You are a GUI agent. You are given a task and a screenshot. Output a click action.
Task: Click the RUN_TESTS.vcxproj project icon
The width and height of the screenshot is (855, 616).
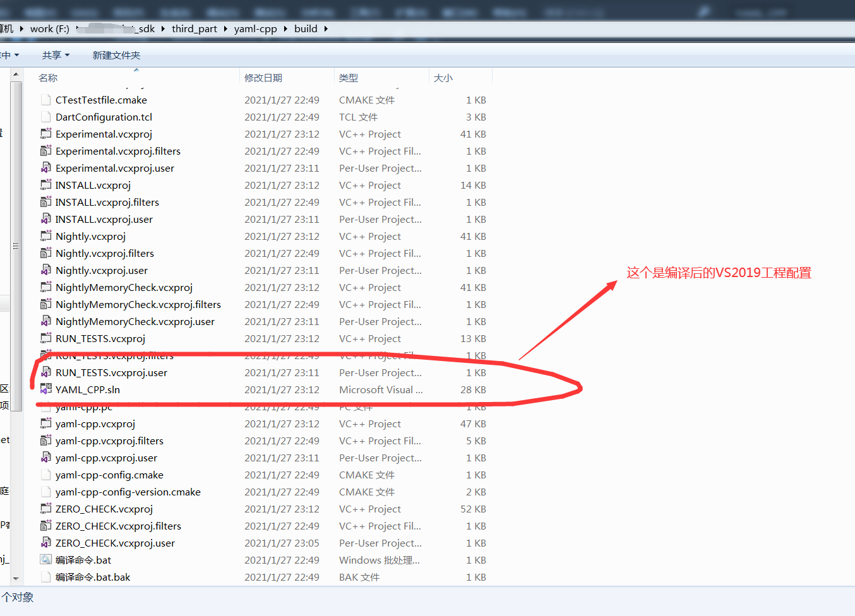(45, 338)
